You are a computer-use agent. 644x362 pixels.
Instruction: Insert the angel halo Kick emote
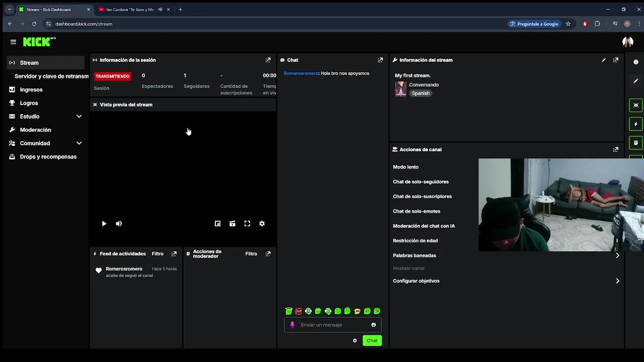point(289,311)
